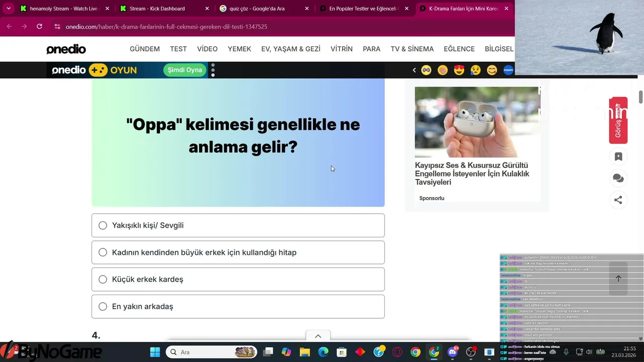Click the Windows taskbar search box

coord(211,352)
